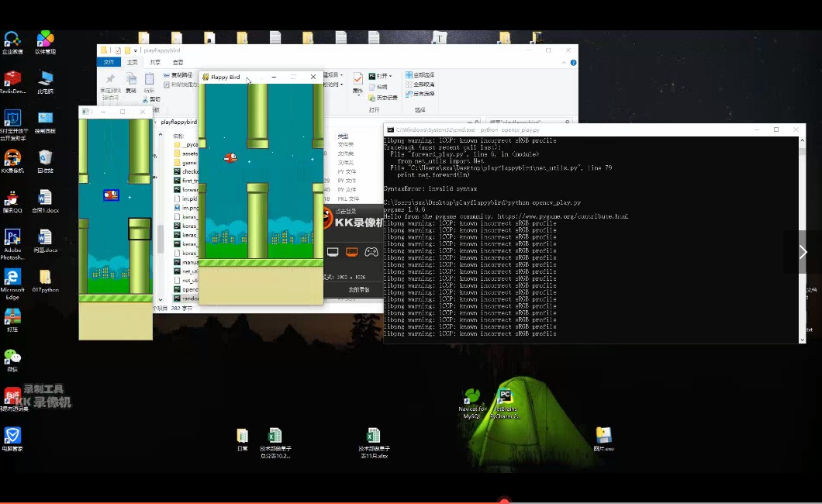The image size is (822, 504).
Task: Collapse the Explorer ribbon with the chevron
Action: coord(564,63)
